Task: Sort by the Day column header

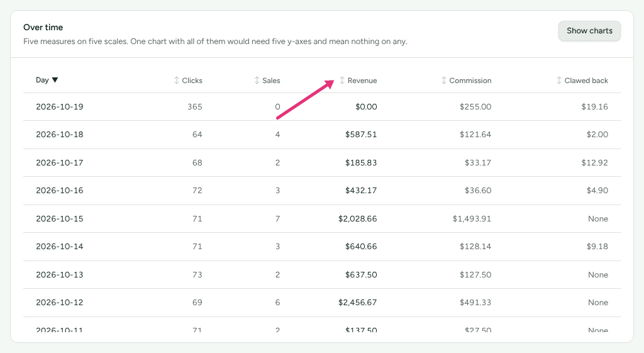Action: (47, 80)
